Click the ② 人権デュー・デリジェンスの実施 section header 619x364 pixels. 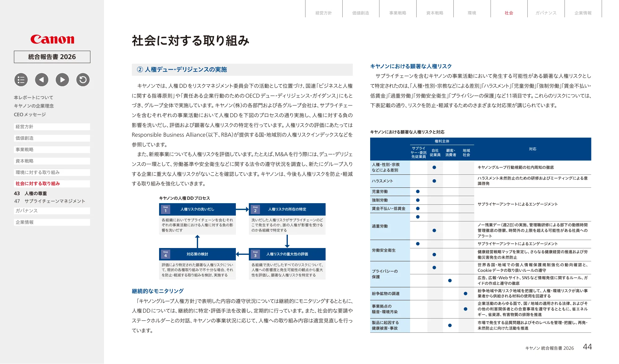pyautogui.click(x=242, y=70)
